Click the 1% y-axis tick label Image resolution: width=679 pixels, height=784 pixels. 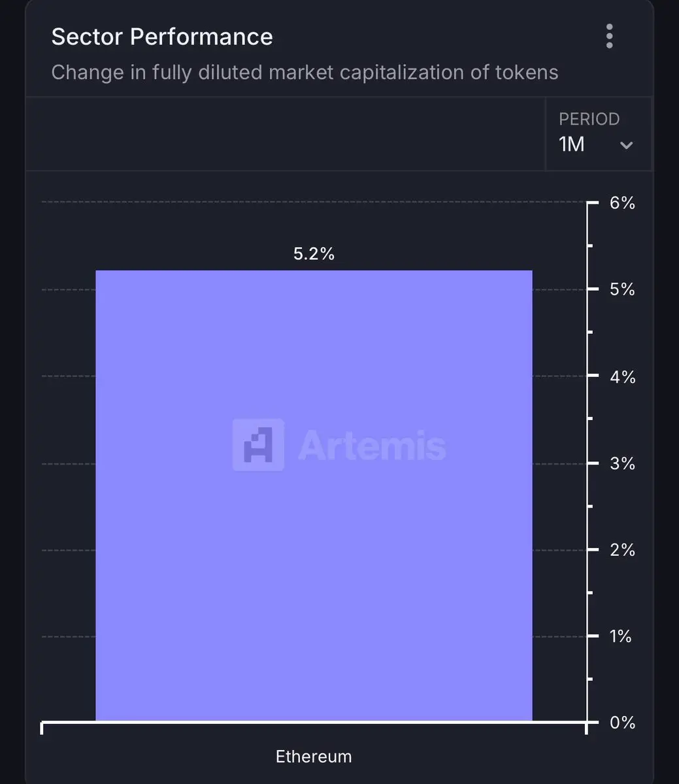[x=621, y=636]
